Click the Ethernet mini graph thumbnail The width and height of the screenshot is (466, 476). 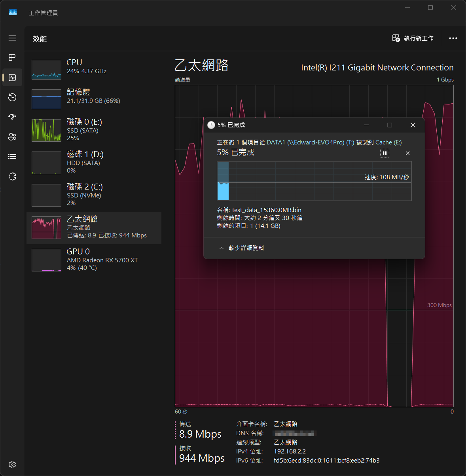(x=46, y=228)
